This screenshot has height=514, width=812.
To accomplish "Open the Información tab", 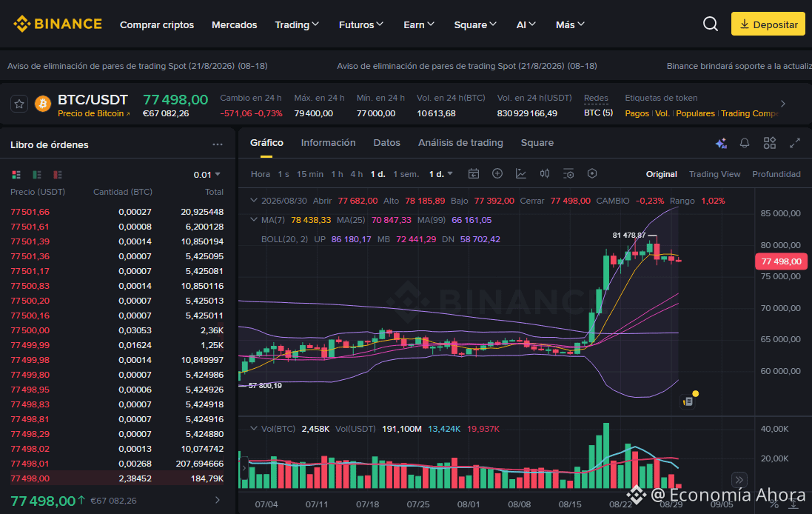I will click(x=329, y=142).
